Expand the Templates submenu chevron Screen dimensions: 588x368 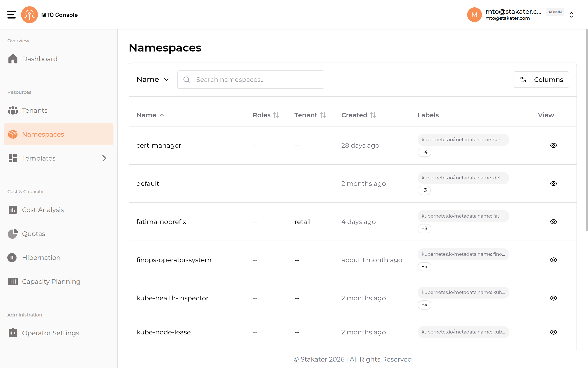pos(104,158)
